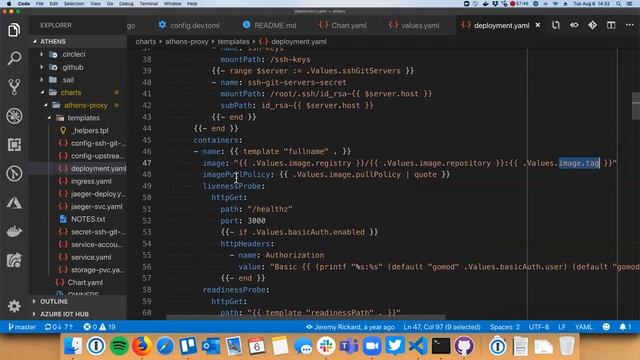Viewport: 640px width, 360px height.
Task: Change line ending via LF status item
Action: pos(562,327)
